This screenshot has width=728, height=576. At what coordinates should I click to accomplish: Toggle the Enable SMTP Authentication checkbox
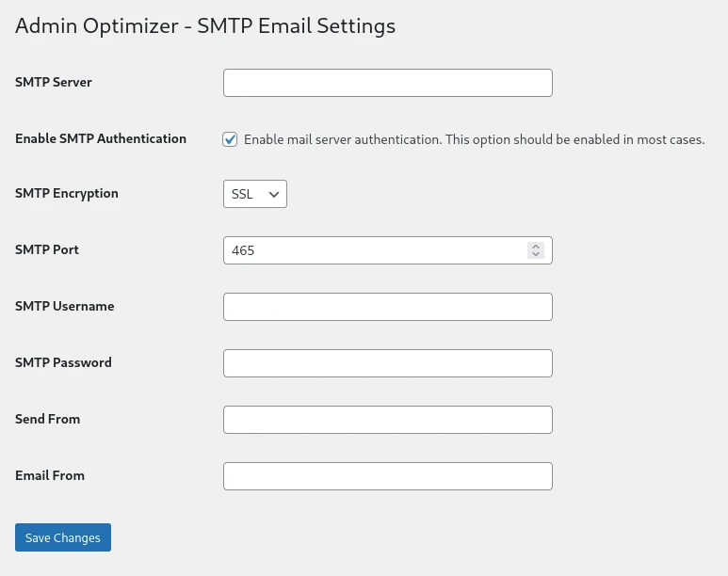[230, 139]
